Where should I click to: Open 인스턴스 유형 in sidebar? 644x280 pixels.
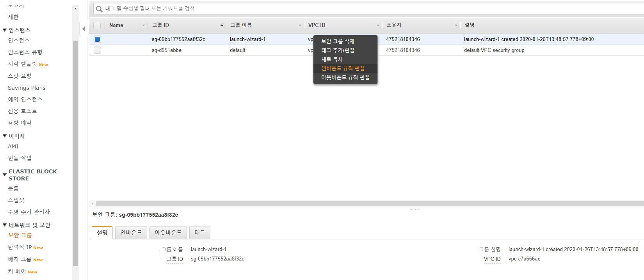(25, 52)
